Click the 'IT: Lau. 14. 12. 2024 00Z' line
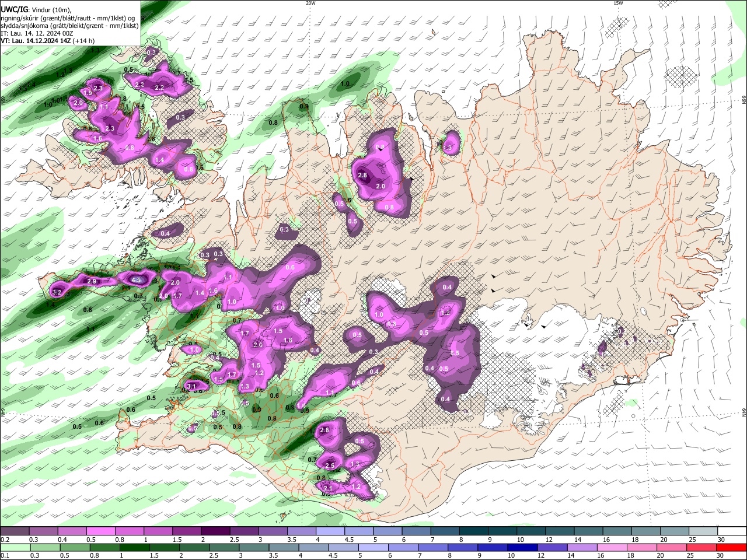This screenshot has width=747, height=560. pyautogui.click(x=37, y=33)
